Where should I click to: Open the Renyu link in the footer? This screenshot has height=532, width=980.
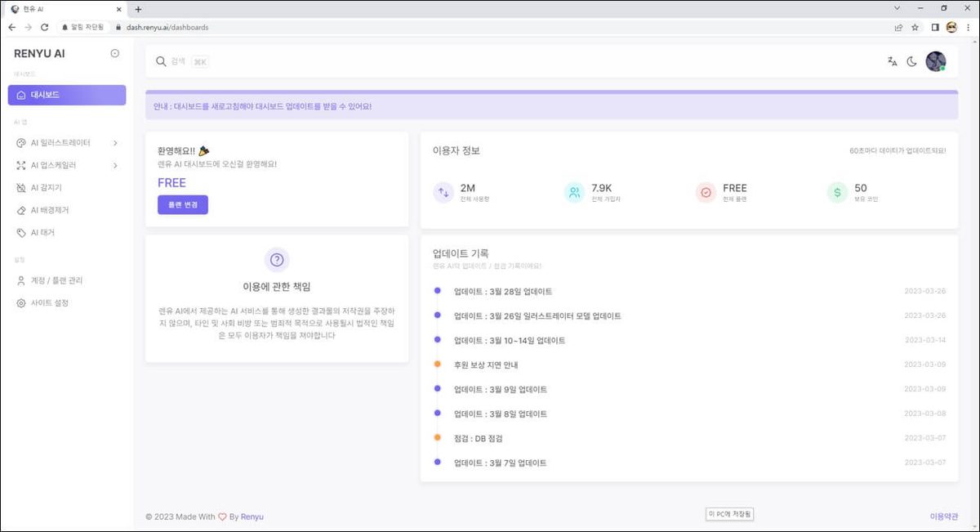pyautogui.click(x=252, y=517)
